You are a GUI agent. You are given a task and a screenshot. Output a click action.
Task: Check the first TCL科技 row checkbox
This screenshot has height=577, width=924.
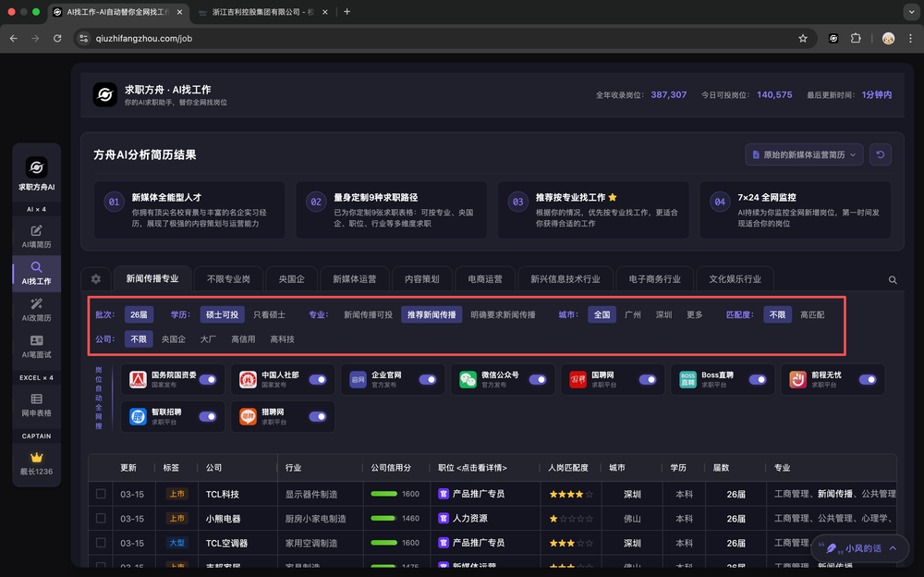pos(101,494)
